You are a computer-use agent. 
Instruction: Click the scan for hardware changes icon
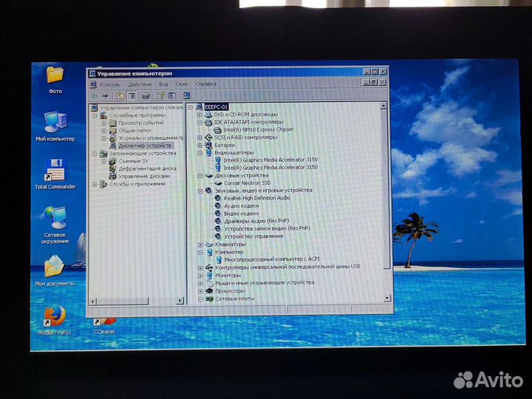pyautogui.click(x=187, y=95)
